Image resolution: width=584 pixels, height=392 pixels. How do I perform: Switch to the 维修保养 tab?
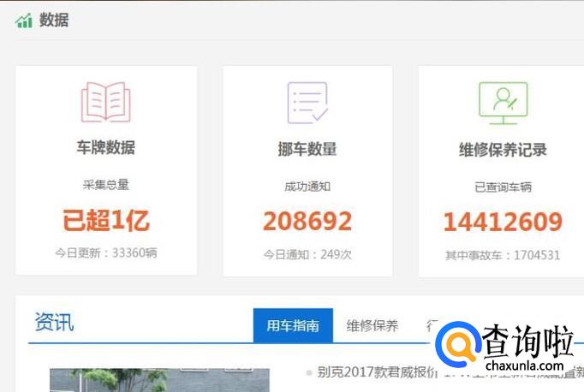tap(372, 325)
